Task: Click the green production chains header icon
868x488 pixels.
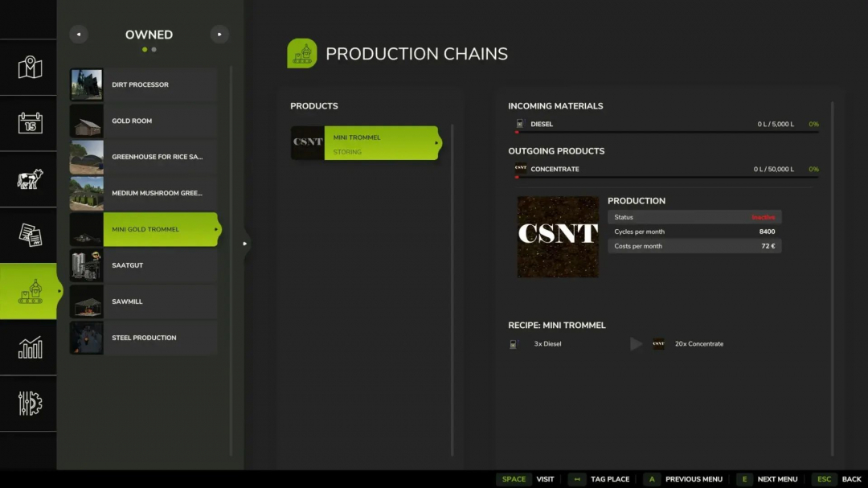Action: [302, 52]
